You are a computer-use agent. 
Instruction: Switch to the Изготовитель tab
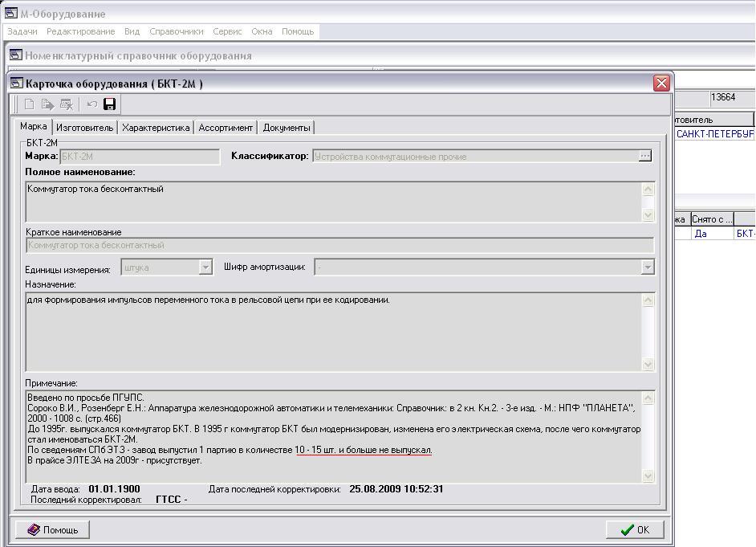pyautogui.click(x=84, y=128)
